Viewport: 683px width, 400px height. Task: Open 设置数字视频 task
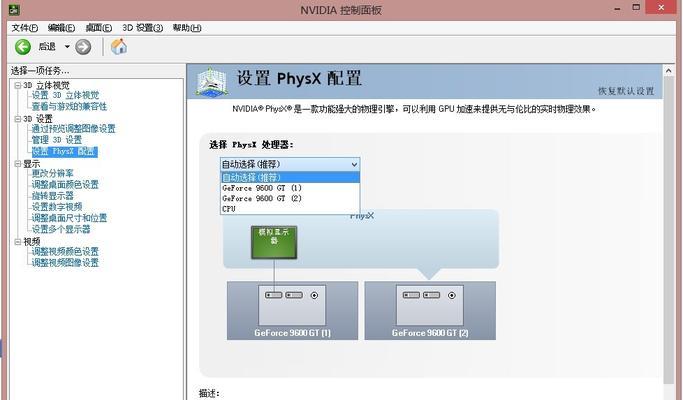tap(57, 207)
